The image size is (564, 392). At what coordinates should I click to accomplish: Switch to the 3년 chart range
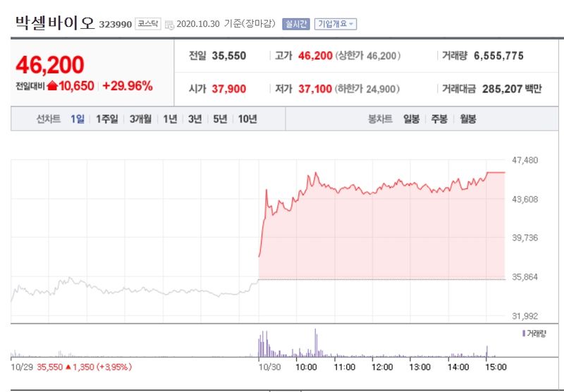(195, 119)
